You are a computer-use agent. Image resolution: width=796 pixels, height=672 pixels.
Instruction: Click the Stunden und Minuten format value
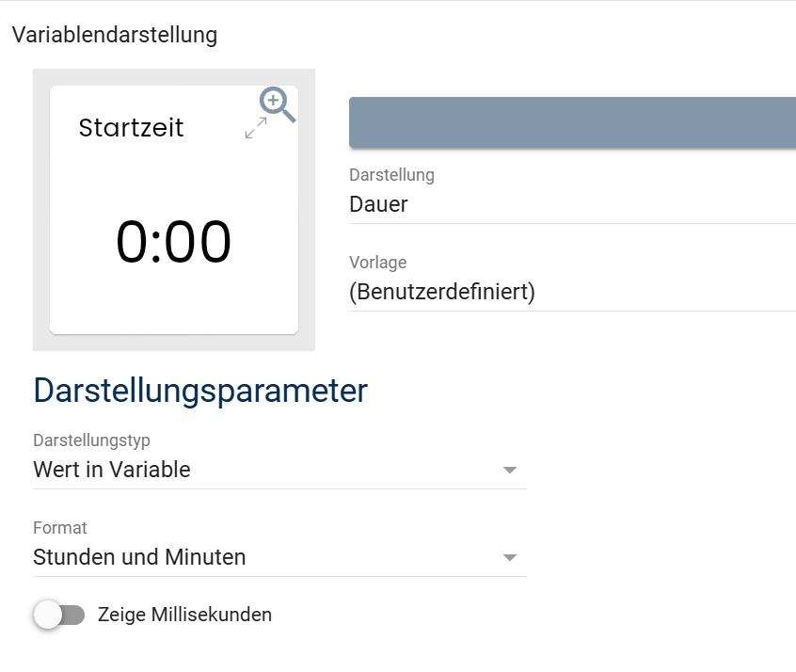click(x=139, y=557)
